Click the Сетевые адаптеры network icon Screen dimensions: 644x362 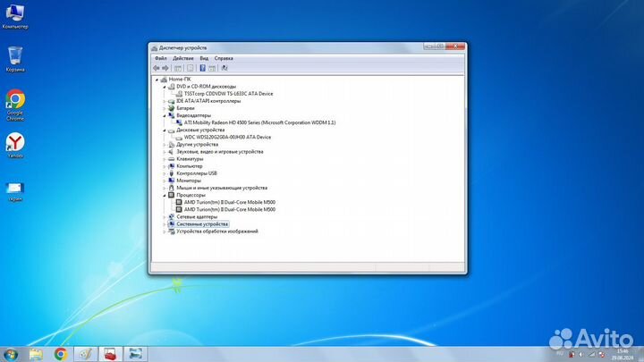(171, 216)
